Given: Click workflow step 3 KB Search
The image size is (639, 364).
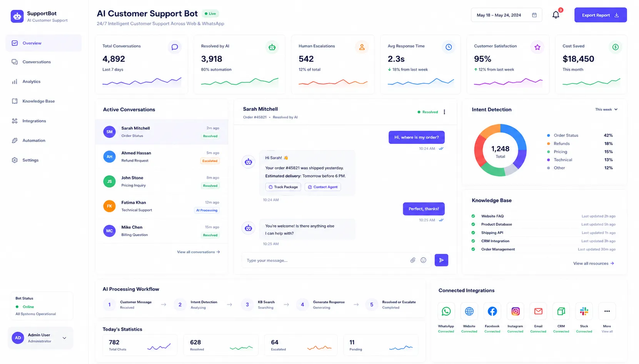Looking at the screenshot, I should click(258, 304).
